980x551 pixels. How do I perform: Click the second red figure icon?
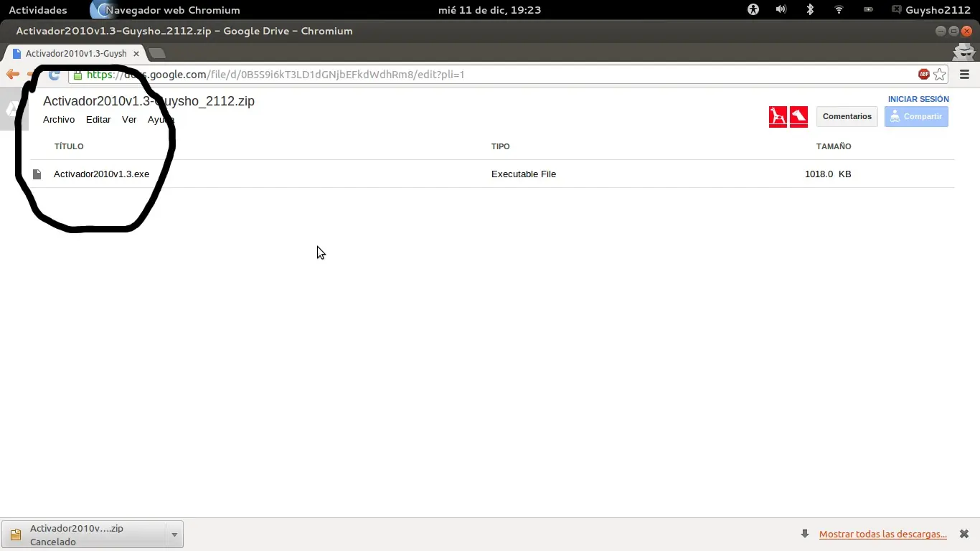coord(798,116)
